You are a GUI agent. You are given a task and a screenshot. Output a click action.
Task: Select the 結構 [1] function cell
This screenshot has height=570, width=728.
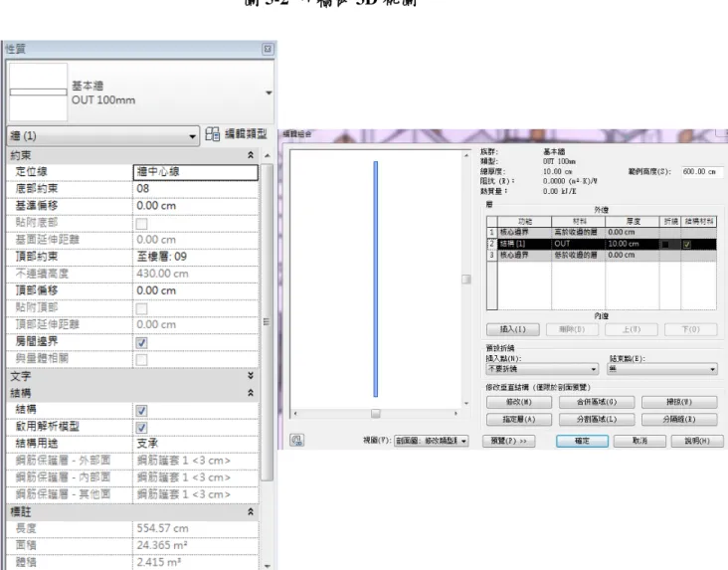[x=525, y=244]
